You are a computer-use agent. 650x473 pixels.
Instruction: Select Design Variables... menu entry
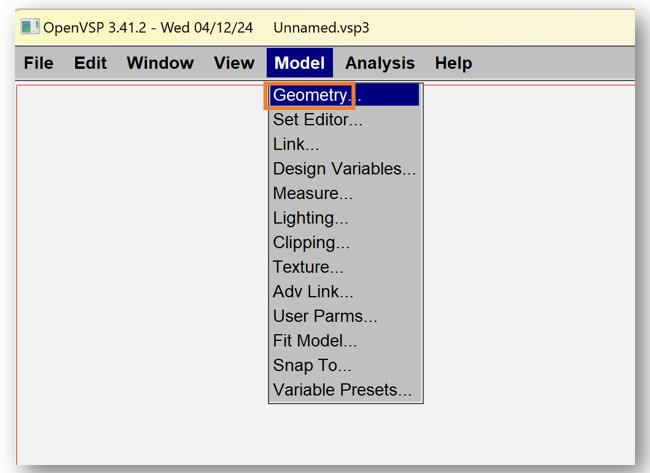point(344,169)
